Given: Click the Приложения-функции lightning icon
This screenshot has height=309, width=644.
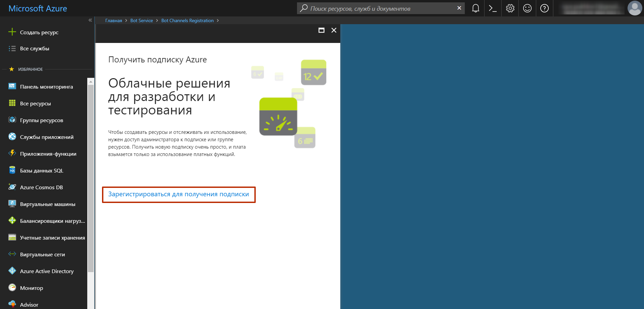Looking at the screenshot, I should [x=12, y=153].
